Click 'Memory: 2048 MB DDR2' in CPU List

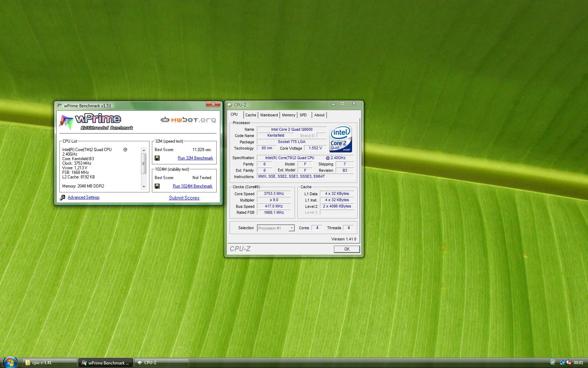coord(83,186)
